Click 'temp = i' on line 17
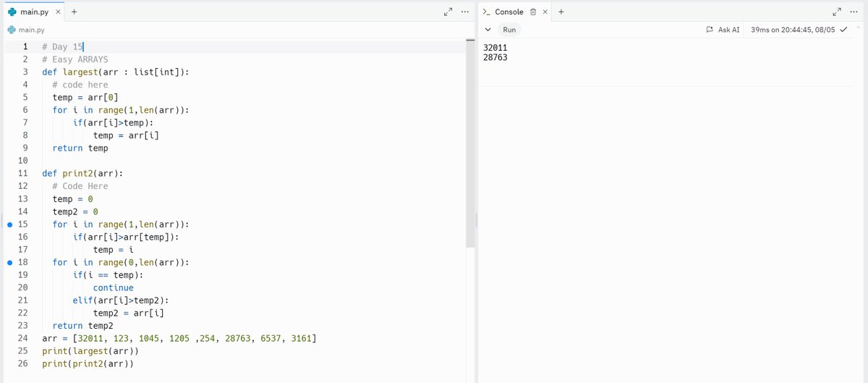 pyautogui.click(x=114, y=249)
